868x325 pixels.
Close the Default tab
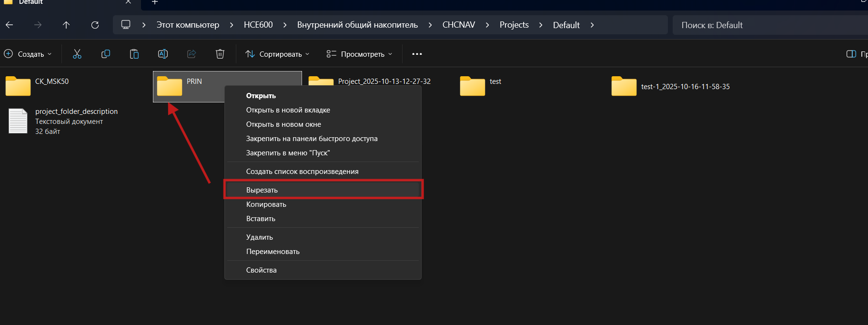point(128,2)
